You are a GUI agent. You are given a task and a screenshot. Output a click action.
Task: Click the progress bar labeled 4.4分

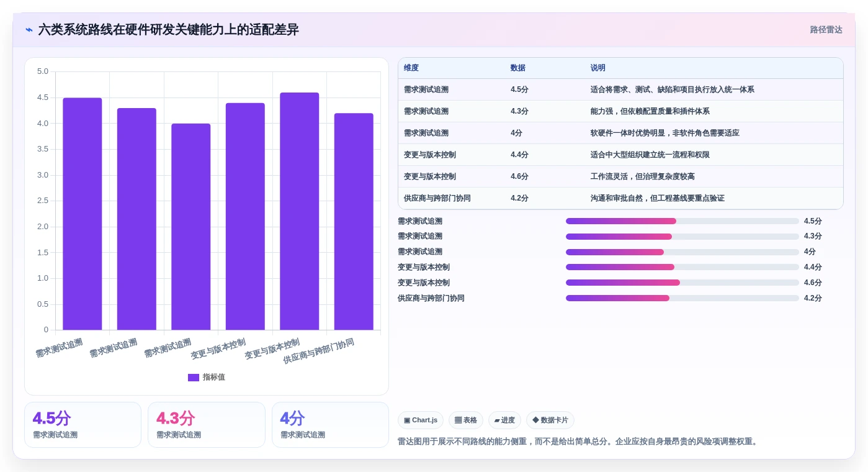[x=682, y=267]
